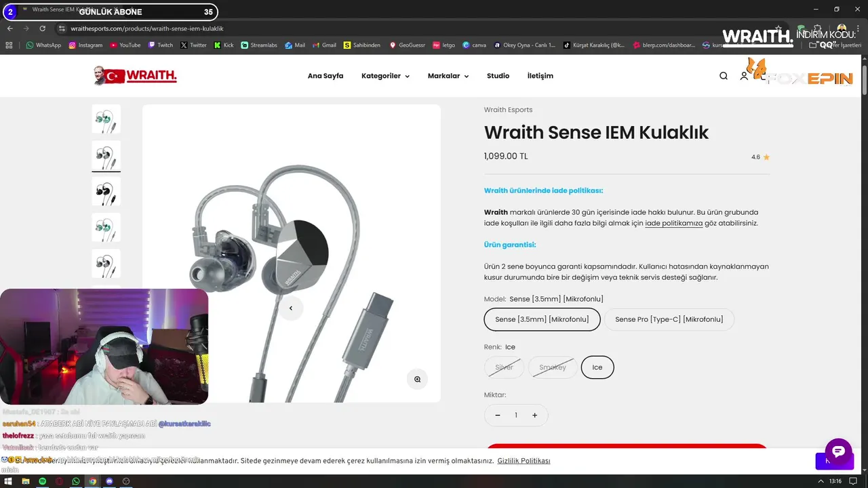Open the iade politikamıza link
868x488 pixels.
673,223
